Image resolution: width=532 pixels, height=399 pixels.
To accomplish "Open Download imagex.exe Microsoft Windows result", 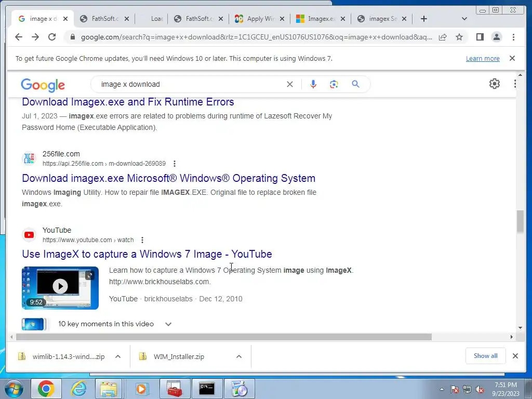I will coord(169,178).
